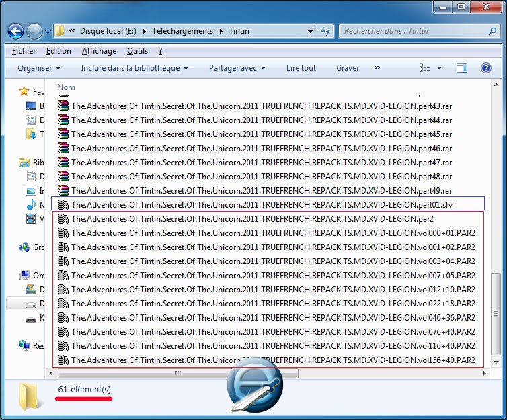Select the vol001+02.PAR2 file
Image resolution: width=507 pixels, height=420 pixels.
point(266,247)
